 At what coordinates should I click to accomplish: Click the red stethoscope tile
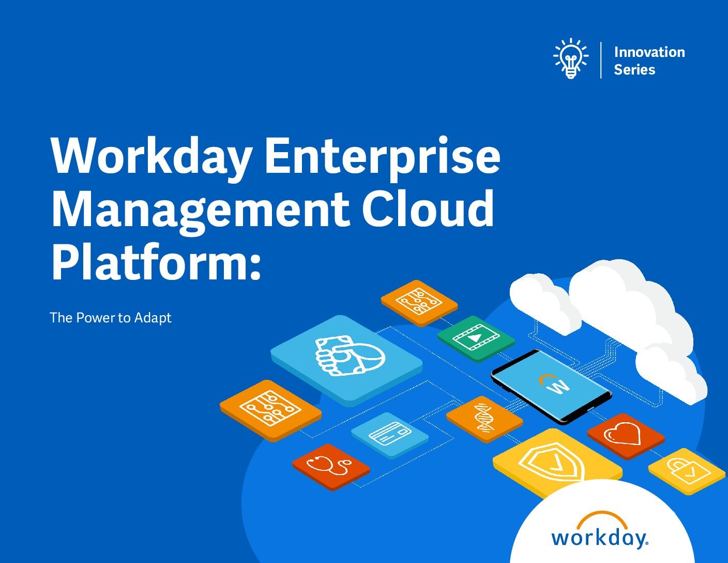click(331, 465)
